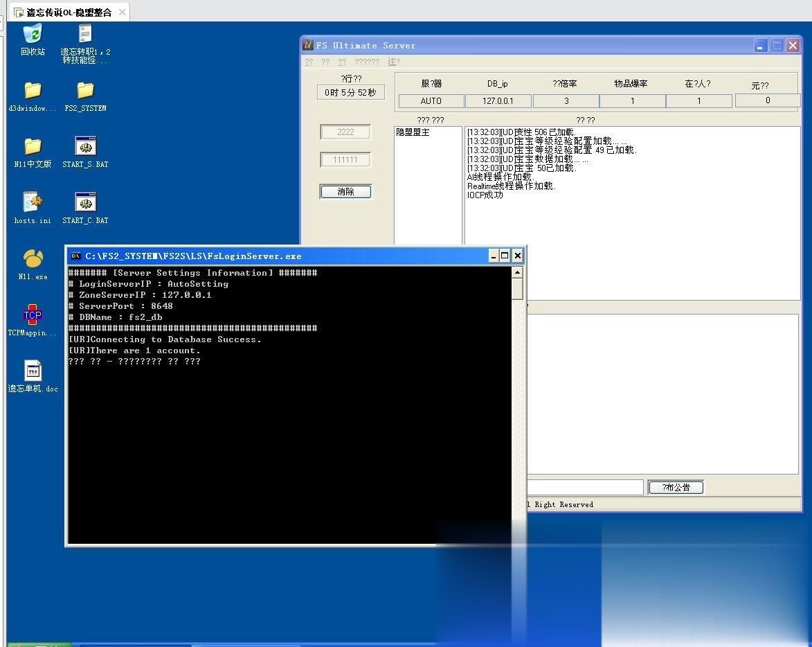Image resolution: width=812 pixels, height=647 pixels.
Task: Click the console window's C:\ system icon
Action: [75, 256]
